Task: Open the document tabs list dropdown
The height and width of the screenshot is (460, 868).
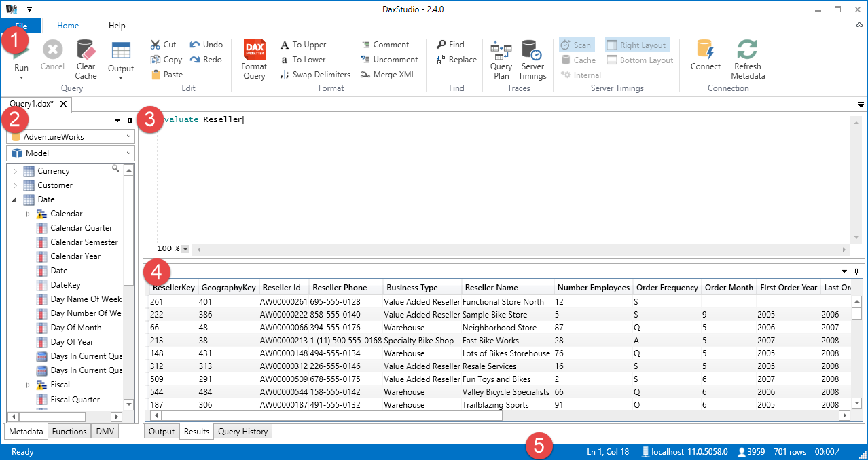Action: click(x=861, y=104)
